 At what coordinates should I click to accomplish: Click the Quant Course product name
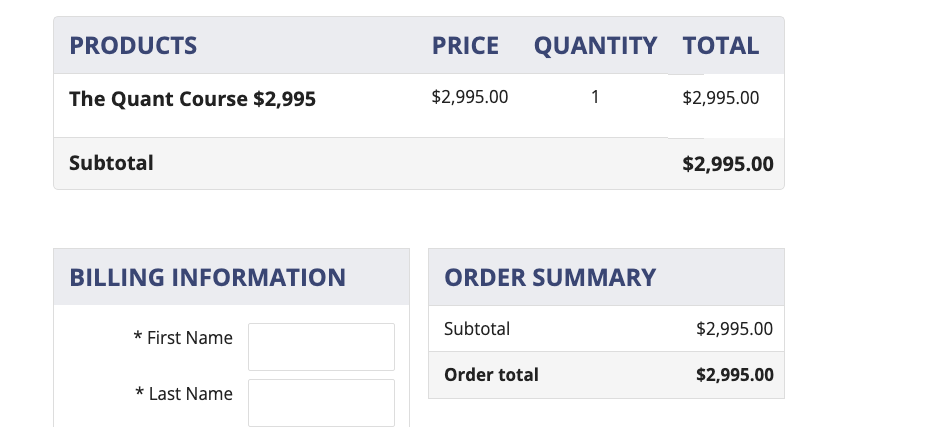tap(192, 99)
